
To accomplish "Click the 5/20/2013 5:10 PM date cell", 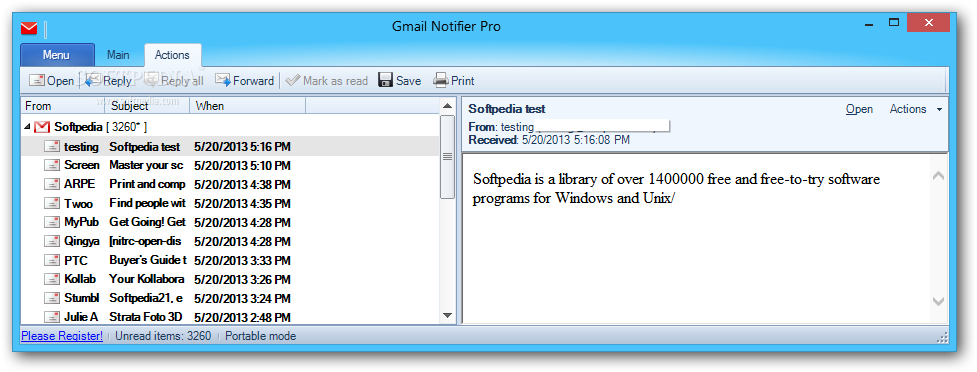I will pos(242,166).
